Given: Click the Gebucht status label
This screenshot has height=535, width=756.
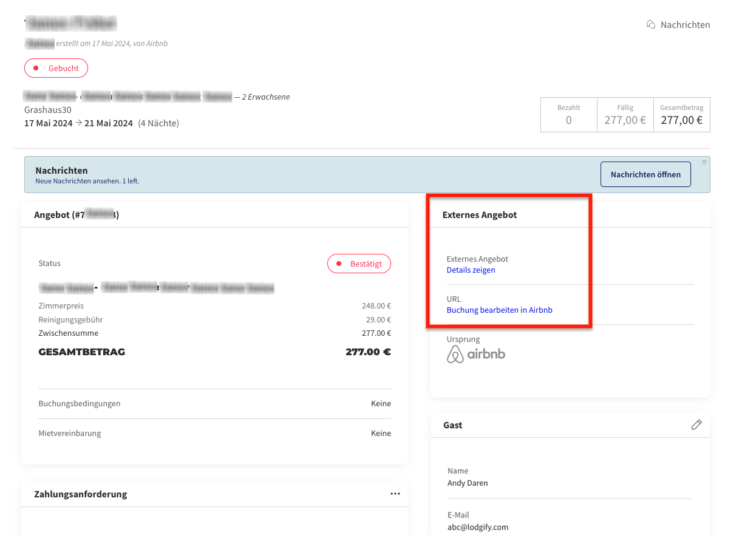Looking at the screenshot, I should (x=64, y=69).
